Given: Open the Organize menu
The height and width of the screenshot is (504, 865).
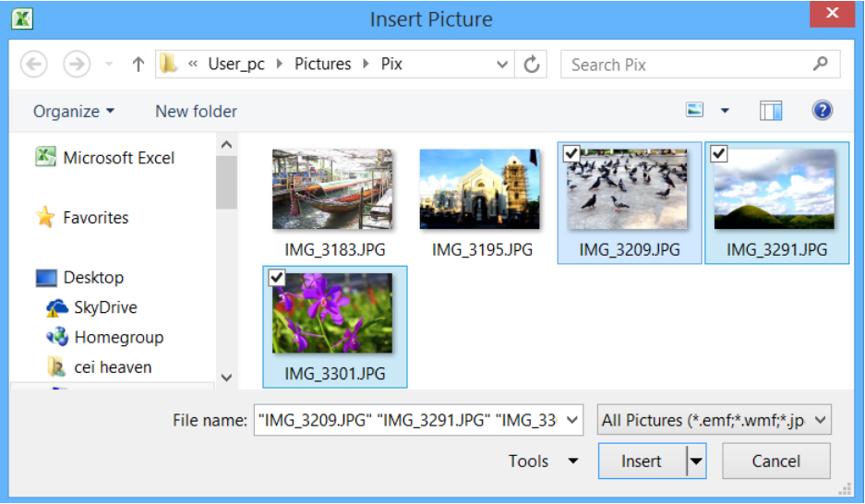Looking at the screenshot, I should (x=74, y=112).
